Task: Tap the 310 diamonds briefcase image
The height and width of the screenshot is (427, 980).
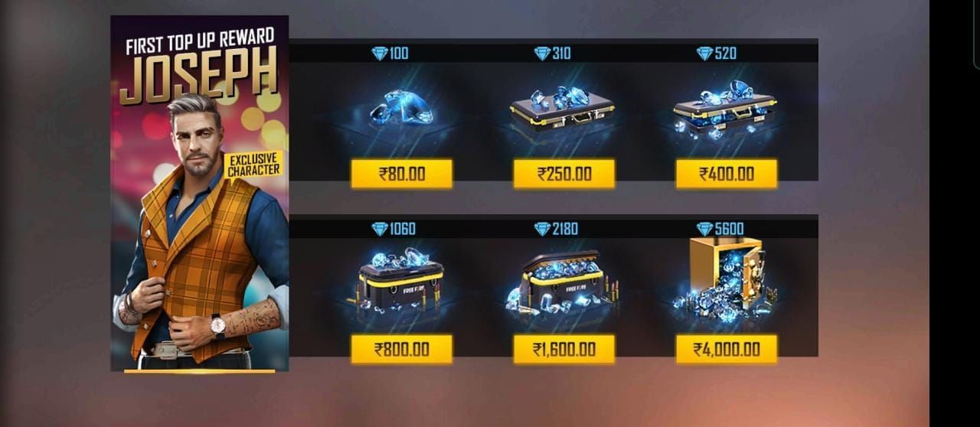Action: [563, 109]
